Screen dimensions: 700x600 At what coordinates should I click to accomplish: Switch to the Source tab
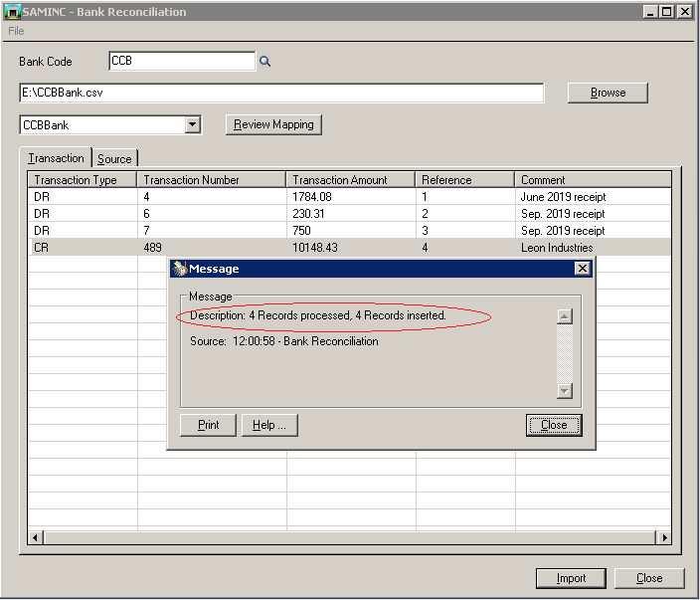pyautogui.click(x=114, y=158)
